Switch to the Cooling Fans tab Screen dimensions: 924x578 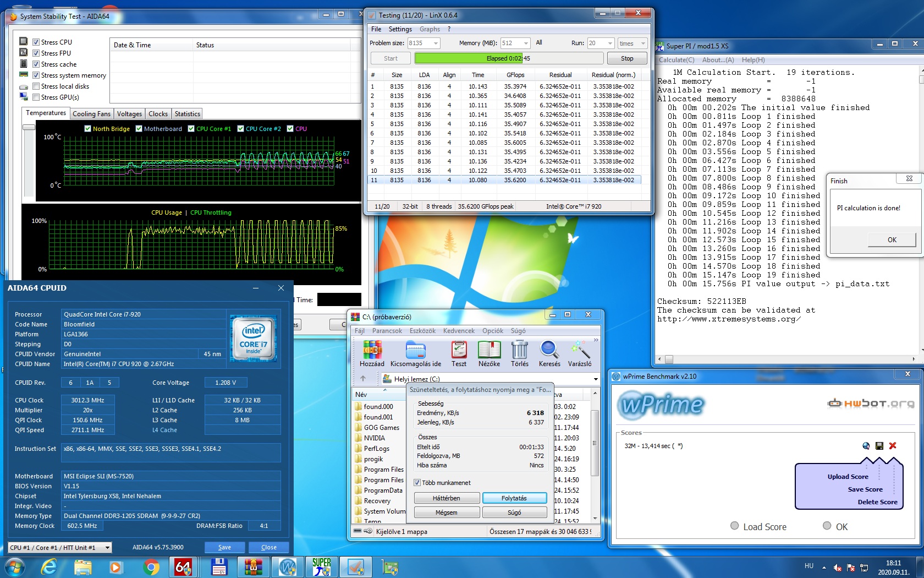click(x=91, y=114)
